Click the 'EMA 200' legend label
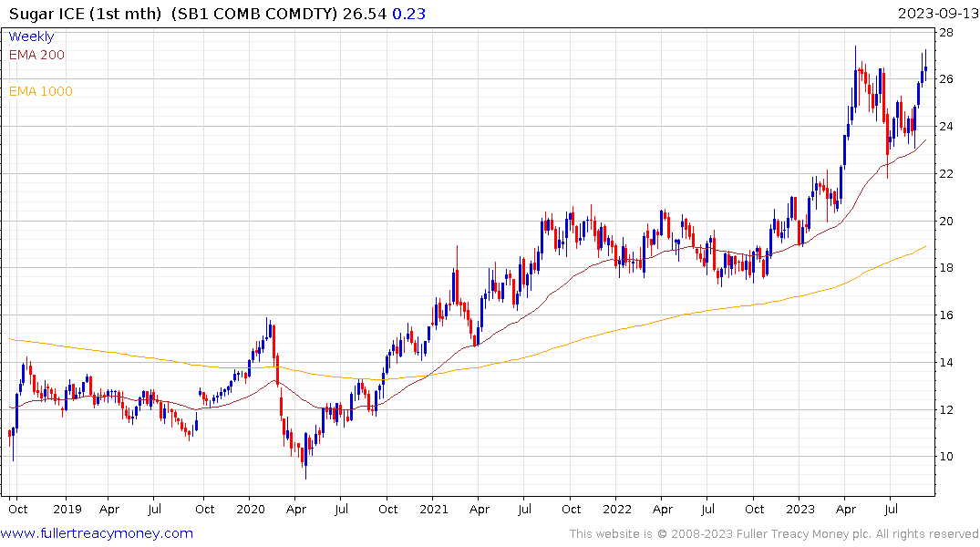This screenshot has height=547, width=980. coord(36,55)
